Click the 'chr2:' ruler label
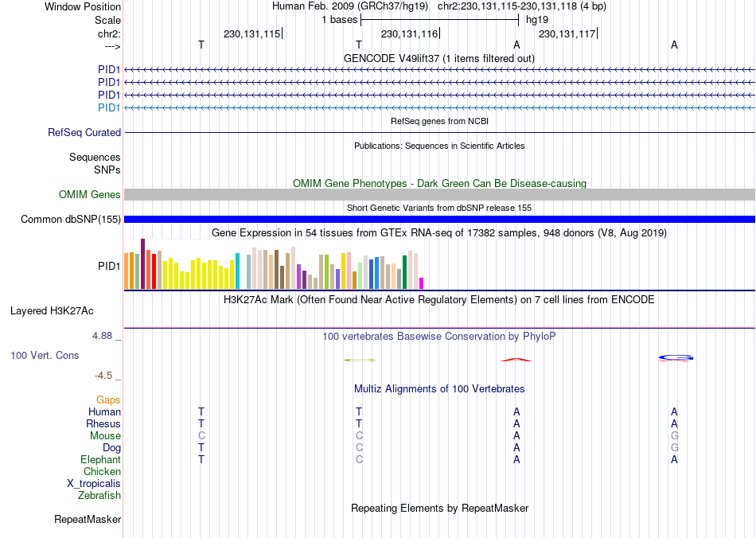 (110, 33)
